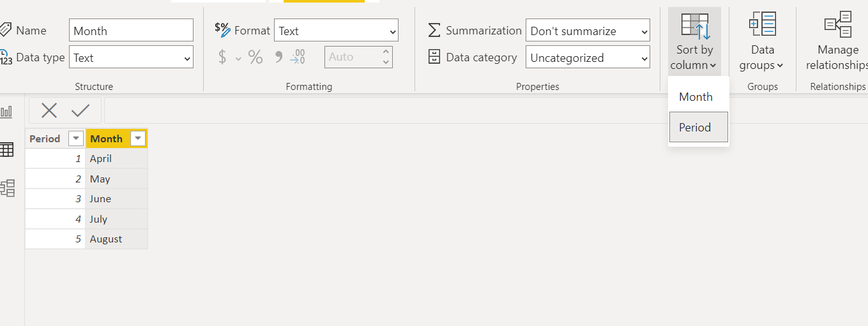Screen dimensions: 868x326
Task: Commit the formula with the checkmark icon
Action: pos(80,110)
